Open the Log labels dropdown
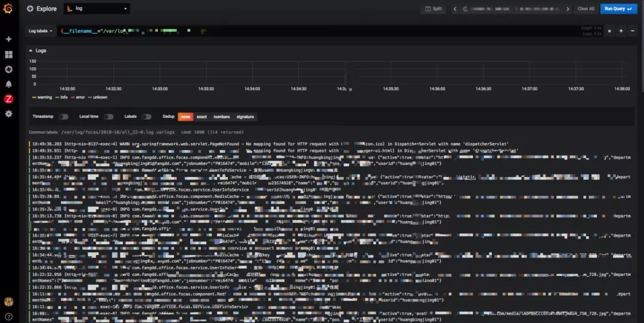The width and height of the screenshot is (644, 323). coord(41,31)
